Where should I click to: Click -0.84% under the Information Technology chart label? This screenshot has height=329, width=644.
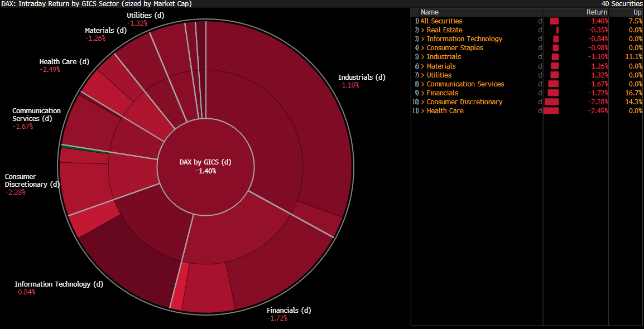25,292
